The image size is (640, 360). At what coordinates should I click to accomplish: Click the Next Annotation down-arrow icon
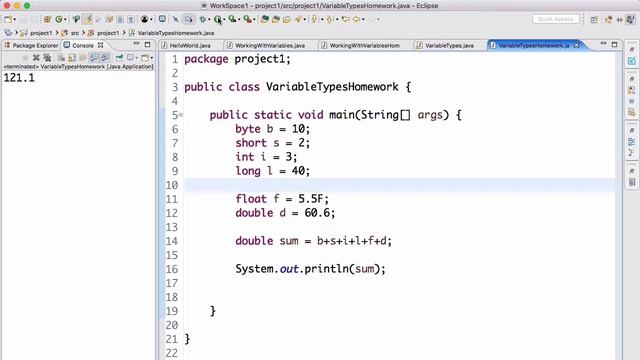pos(314,19)
